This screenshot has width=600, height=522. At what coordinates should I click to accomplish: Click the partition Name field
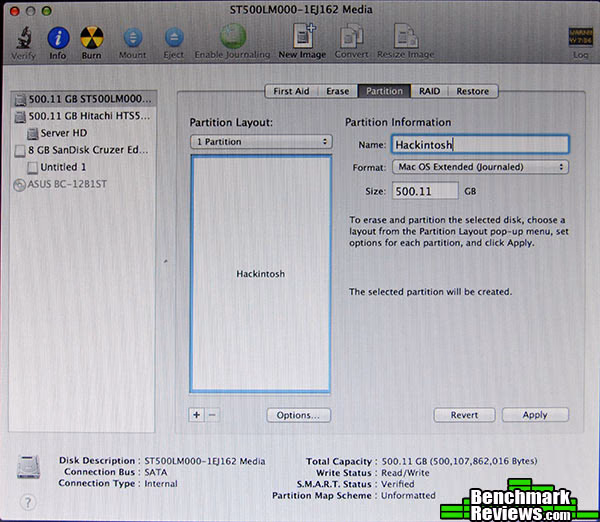click(480, 145)
